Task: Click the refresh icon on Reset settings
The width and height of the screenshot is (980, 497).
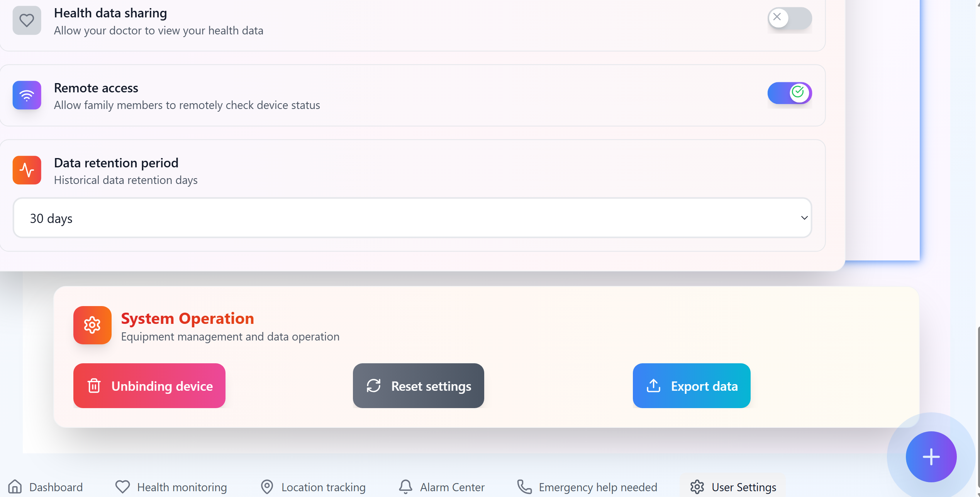Action: tap(373, 386)
